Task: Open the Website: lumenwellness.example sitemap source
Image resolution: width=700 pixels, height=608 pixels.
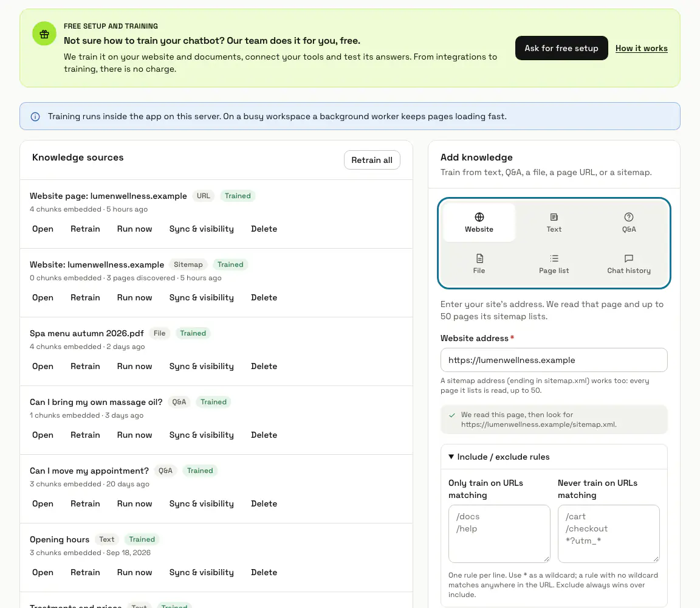Action: 43,297
